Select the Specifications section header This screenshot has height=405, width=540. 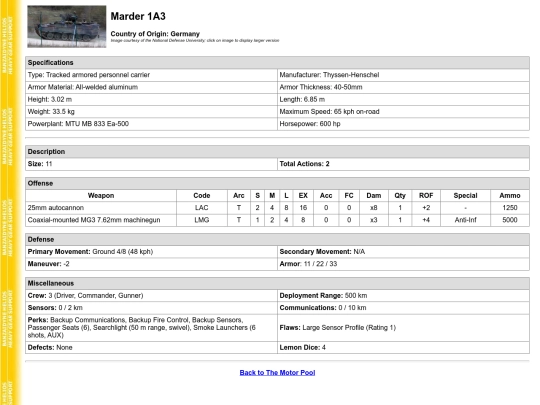coord(277,63)
